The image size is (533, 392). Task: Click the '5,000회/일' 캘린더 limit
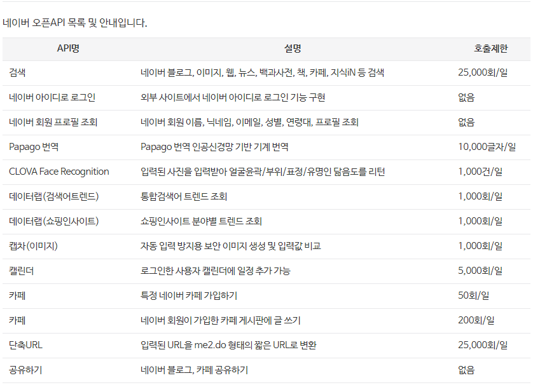click(x=480, y=271)
